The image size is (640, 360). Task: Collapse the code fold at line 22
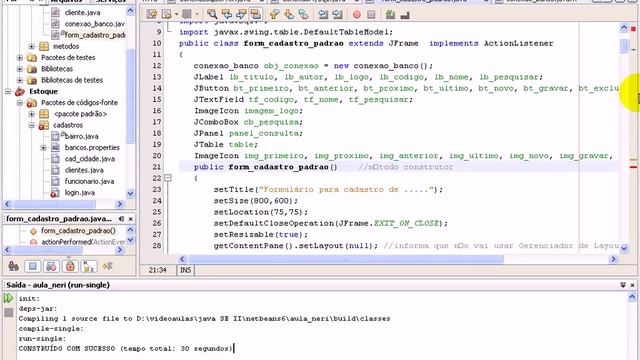pos(167,178)
